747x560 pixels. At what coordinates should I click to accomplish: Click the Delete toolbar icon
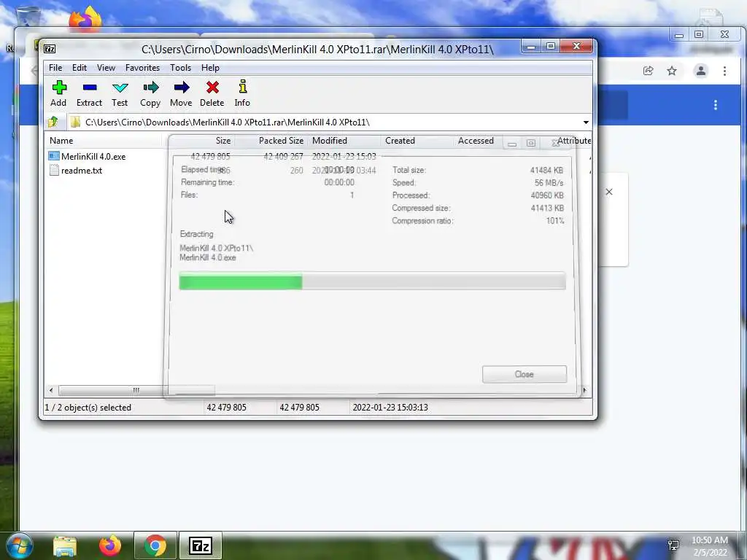click(x=212, y=87)
